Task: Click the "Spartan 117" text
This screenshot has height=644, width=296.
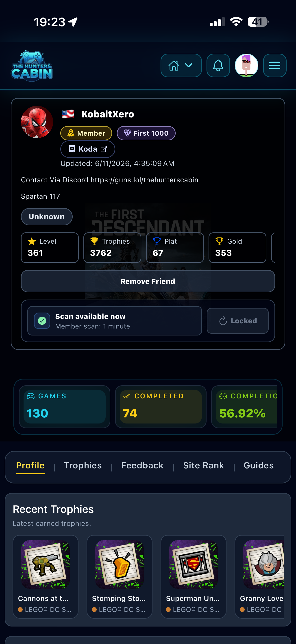Action: pos(40,196)
